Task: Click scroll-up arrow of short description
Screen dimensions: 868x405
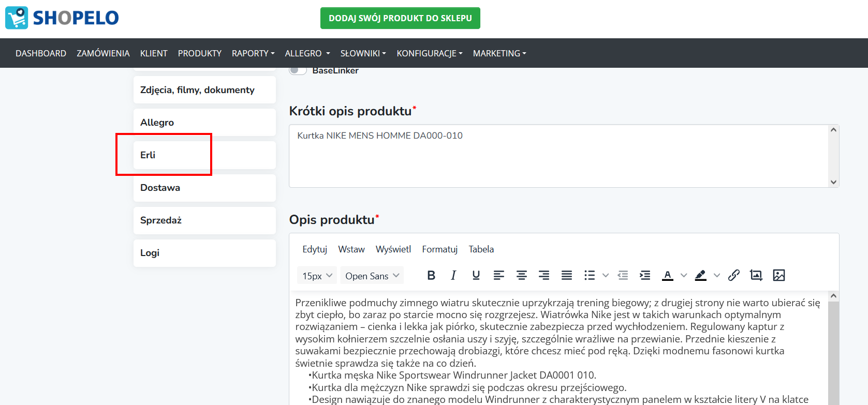Action: click(833, 130)
